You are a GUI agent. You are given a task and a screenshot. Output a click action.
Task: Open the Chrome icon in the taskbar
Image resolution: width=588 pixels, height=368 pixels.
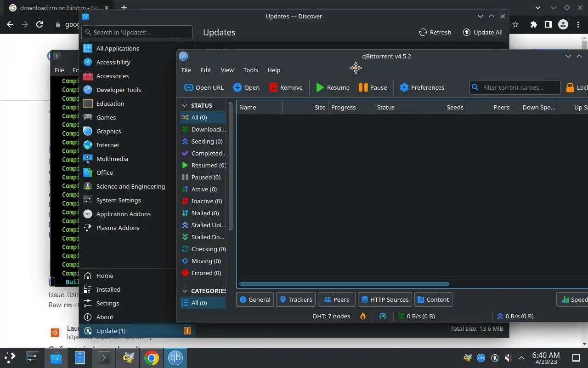[x=151, y=357]
